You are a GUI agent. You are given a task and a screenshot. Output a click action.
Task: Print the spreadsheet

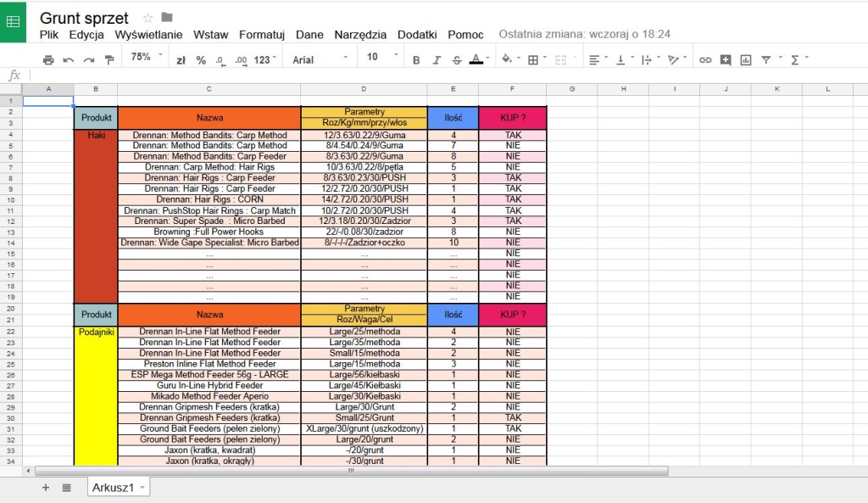click(48, 60)
